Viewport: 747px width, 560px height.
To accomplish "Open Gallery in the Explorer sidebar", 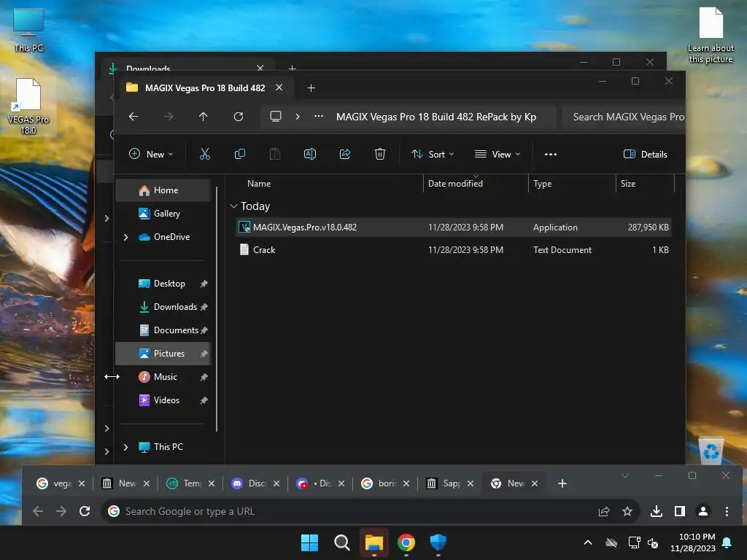I will pyautogui.click(x=163, y=214).
